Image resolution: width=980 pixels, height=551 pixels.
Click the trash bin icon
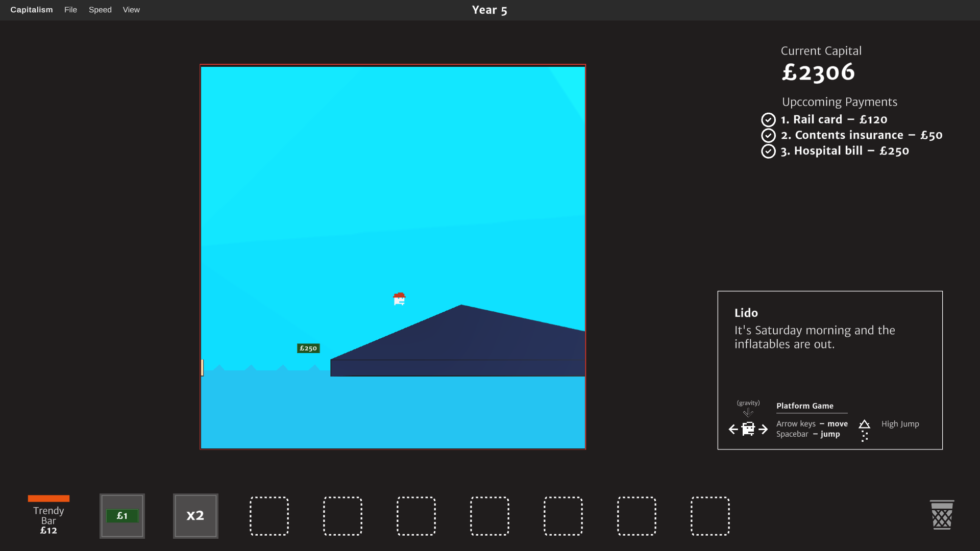point(942,515)
